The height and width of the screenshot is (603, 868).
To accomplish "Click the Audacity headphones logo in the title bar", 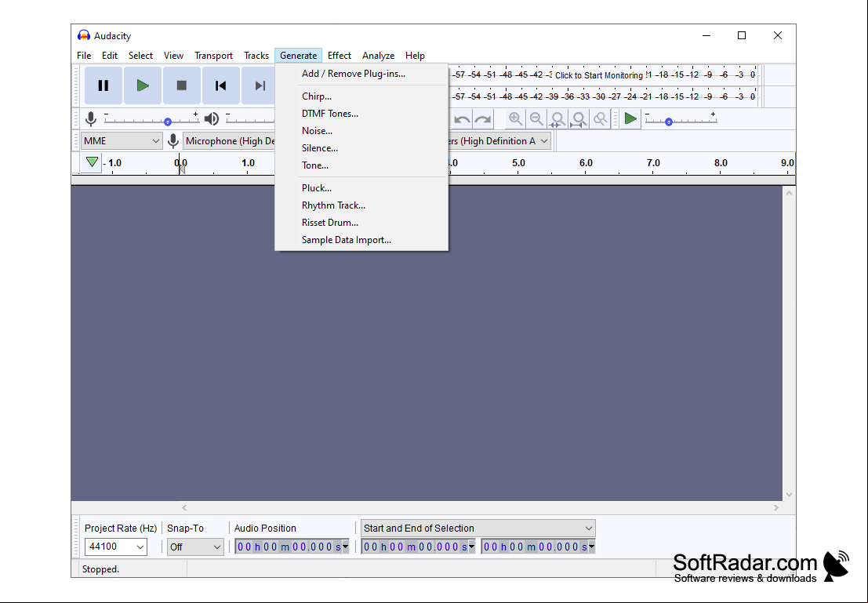I will pos(84,35).
